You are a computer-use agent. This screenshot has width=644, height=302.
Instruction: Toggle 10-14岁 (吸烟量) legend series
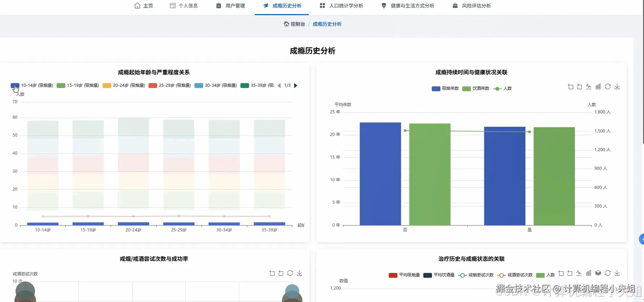(x=32, y=85)
